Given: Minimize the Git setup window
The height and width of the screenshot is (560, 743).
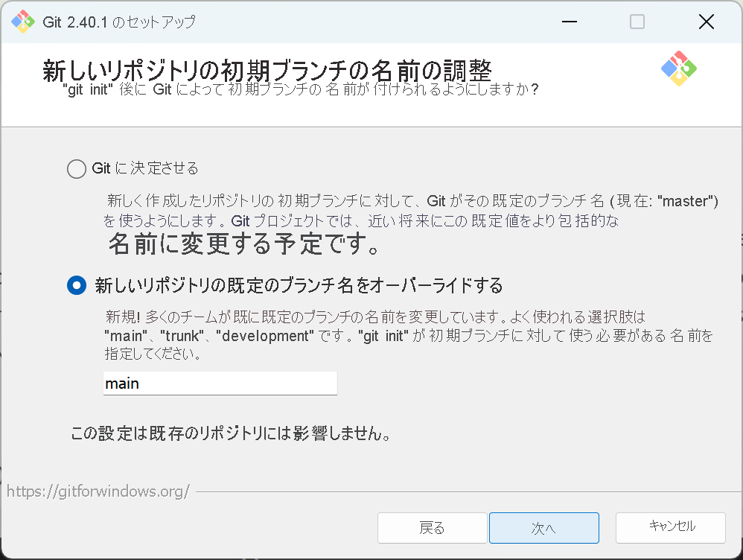Looking at the screenshot, I should point(569,22).
